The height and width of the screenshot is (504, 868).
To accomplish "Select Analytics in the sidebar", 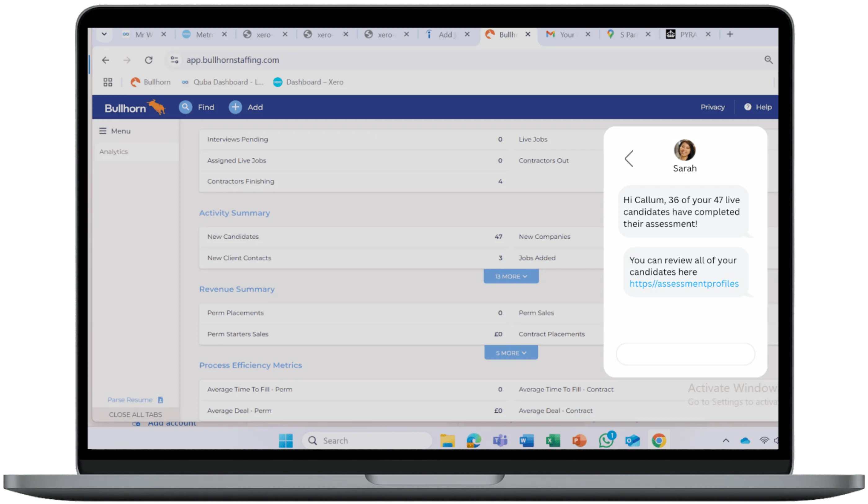I will click(114, 152).
